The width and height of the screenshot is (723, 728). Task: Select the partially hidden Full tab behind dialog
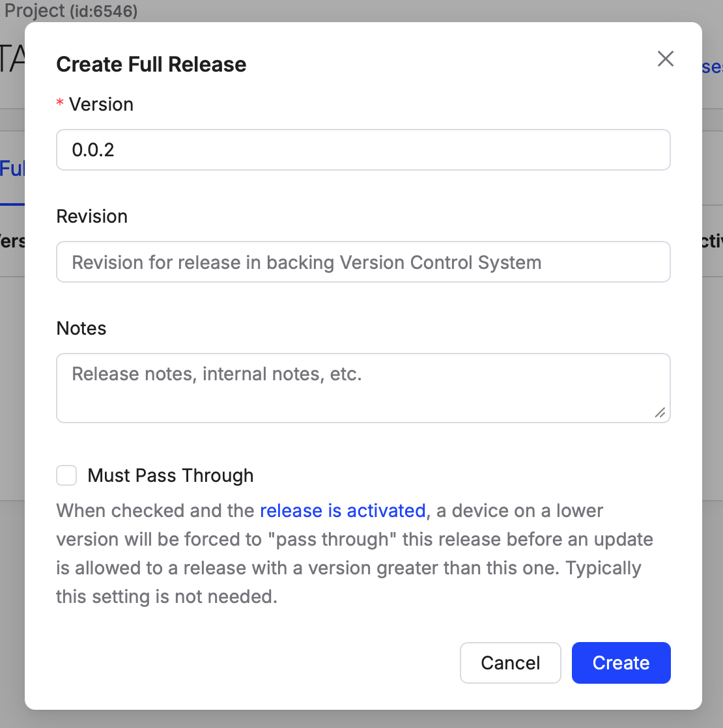click(x=12, y=169)
